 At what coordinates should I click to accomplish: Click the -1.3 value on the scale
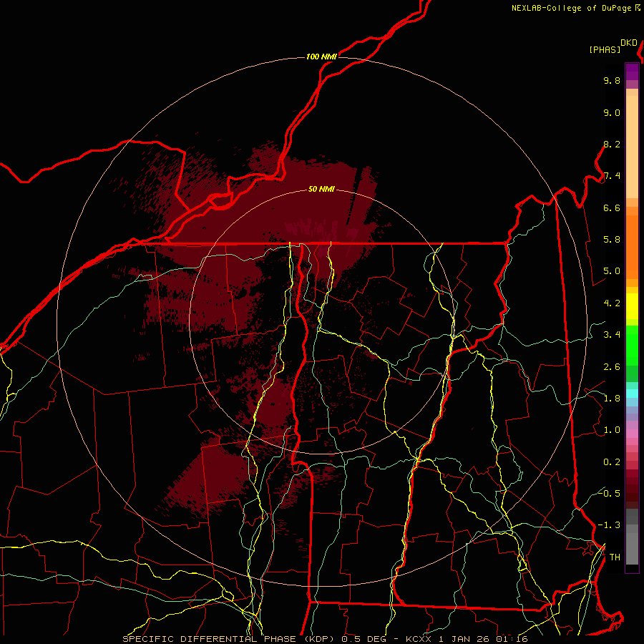pos(609,525)
